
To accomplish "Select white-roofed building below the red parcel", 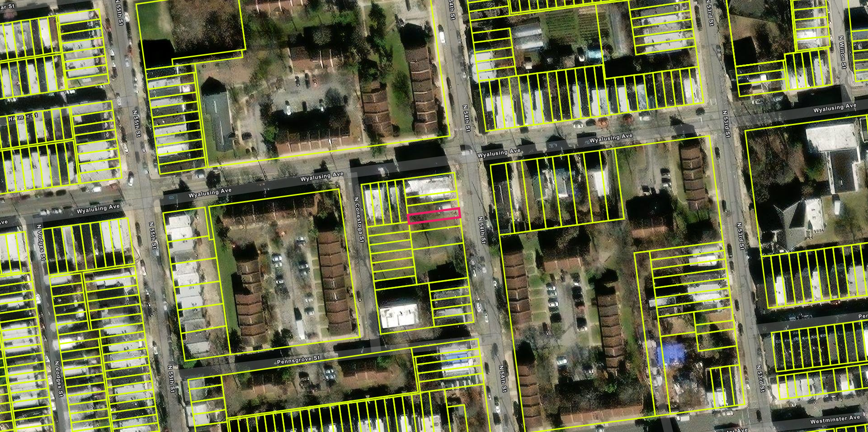I will (x=399, y=315).
